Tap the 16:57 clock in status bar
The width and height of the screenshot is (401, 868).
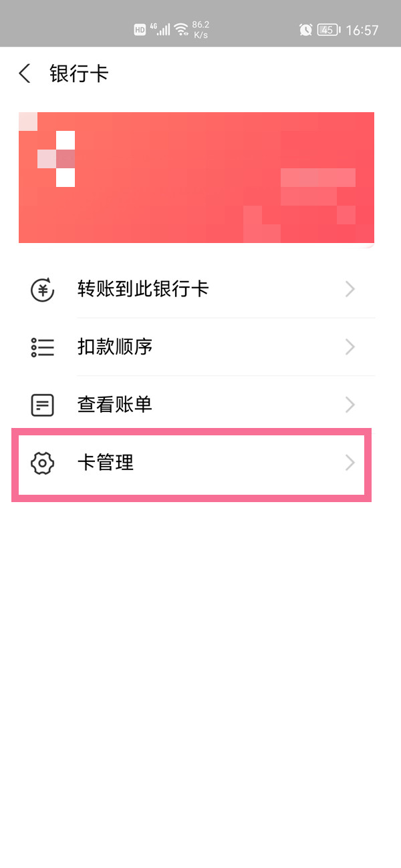pos(362,30)
